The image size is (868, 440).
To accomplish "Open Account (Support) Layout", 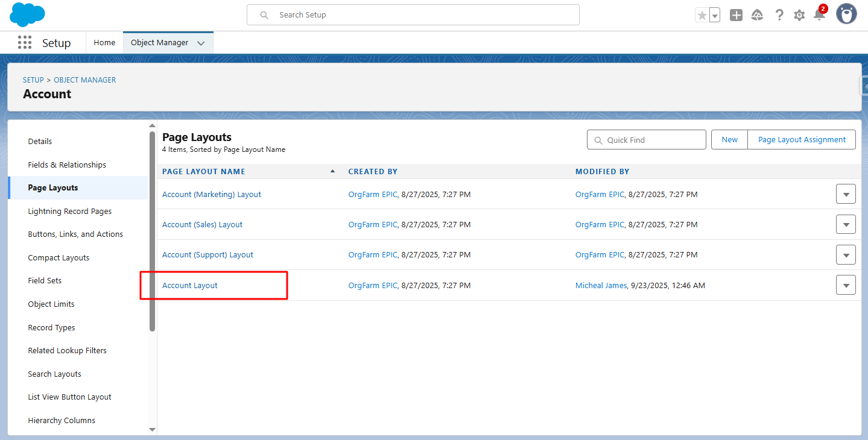I will point(207,255).
